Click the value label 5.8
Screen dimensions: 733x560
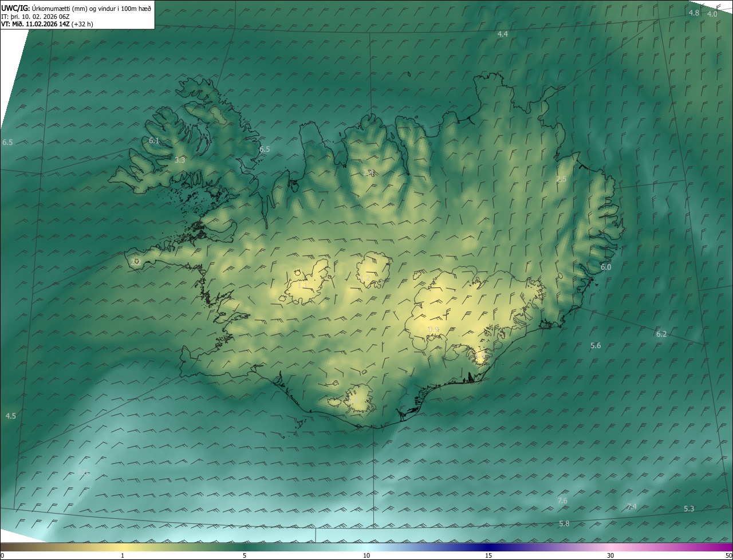click(x=564, y=523)
